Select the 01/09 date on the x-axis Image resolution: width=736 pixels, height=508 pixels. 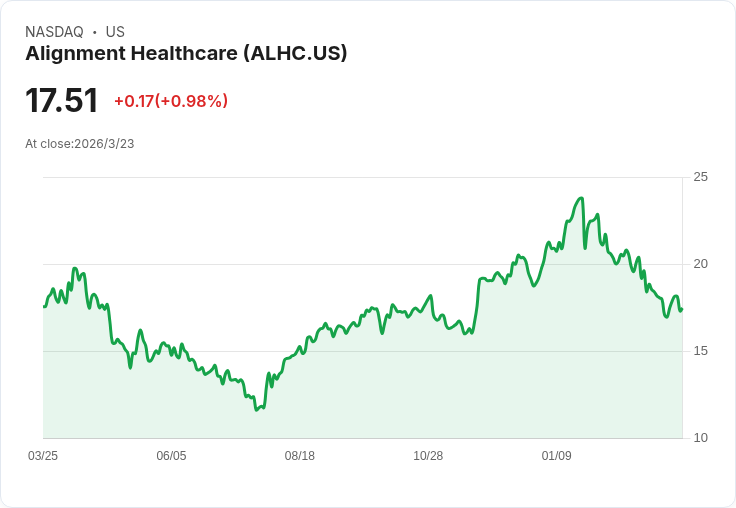(557, 456)
